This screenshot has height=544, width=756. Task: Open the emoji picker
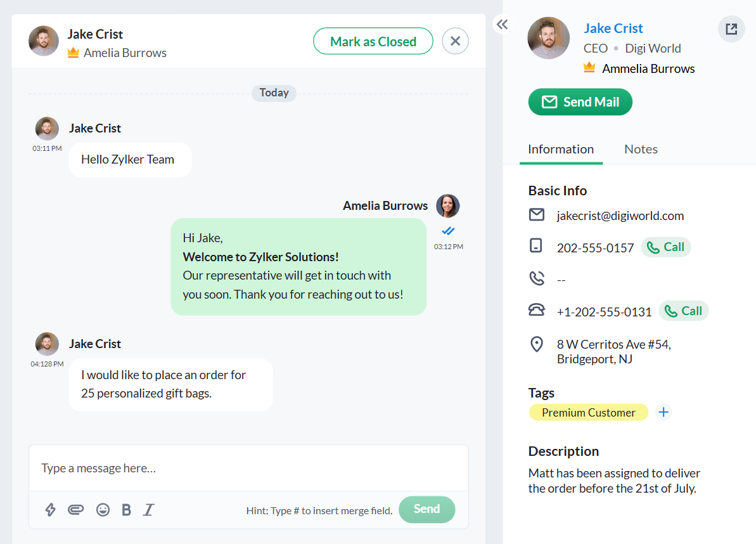pos(103,510)
